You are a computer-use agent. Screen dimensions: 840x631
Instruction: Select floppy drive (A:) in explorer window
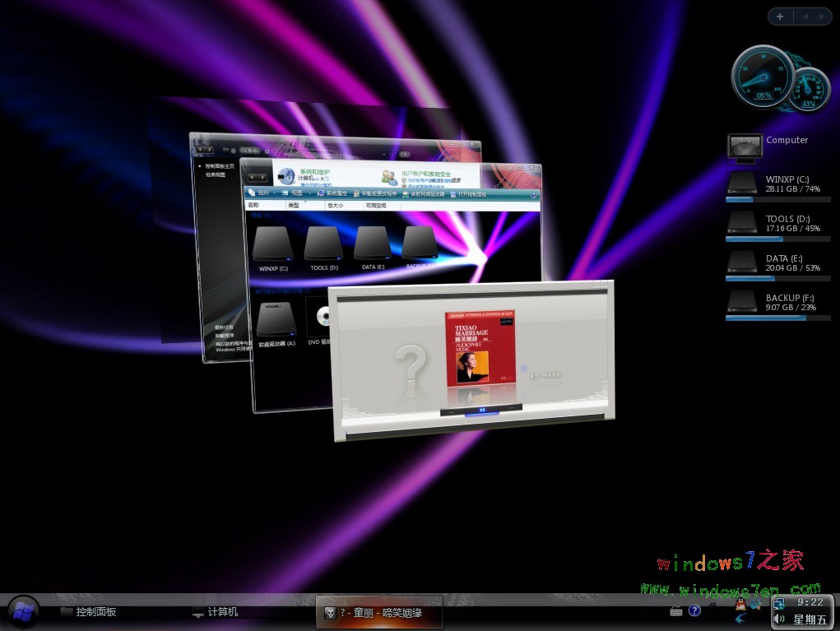(276, 321)
